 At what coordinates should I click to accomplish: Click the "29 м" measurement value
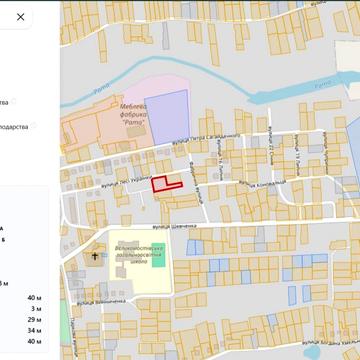(x=35, y=320)
